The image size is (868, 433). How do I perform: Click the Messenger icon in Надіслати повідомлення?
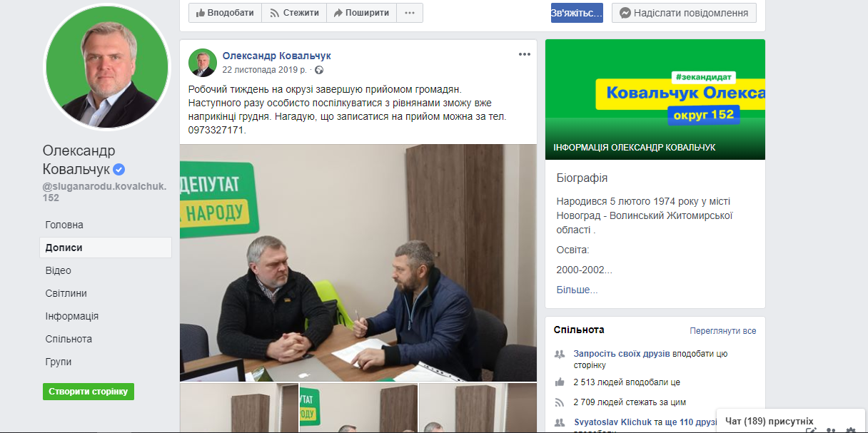point(625,13)
